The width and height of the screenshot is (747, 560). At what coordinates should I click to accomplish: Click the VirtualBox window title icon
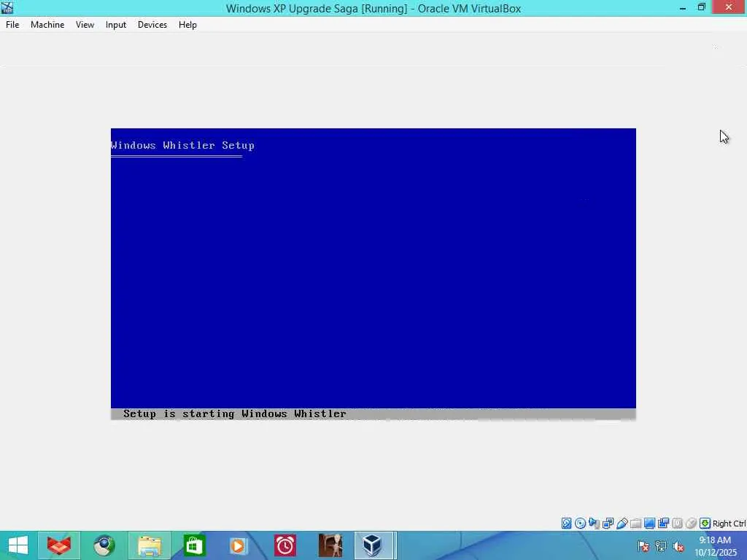(7, 7)
